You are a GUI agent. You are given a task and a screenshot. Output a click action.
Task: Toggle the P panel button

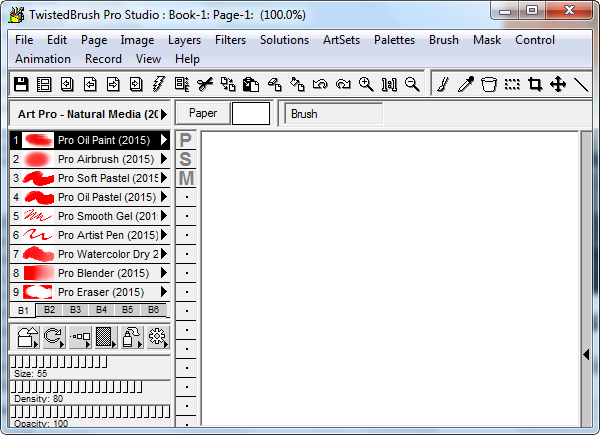(x=186, y=140)
